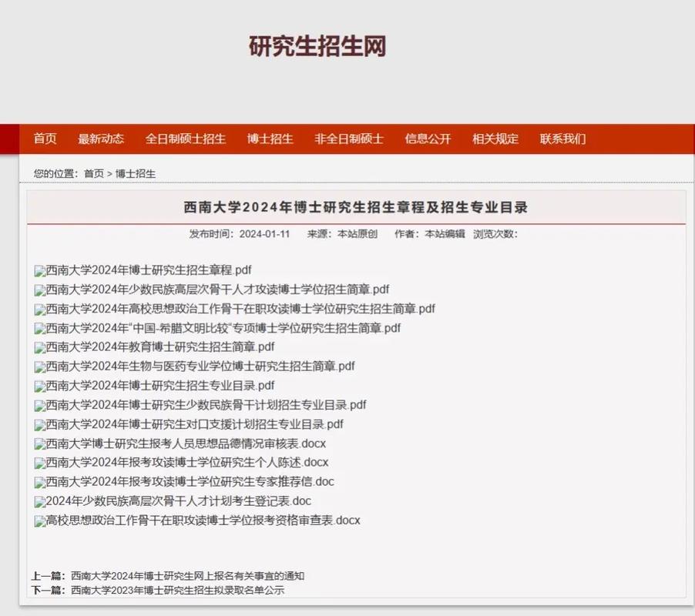Click the icon before 资格审查表.docx file
The height and width of the screenshot is (616, 695).
tap(38, 520)
